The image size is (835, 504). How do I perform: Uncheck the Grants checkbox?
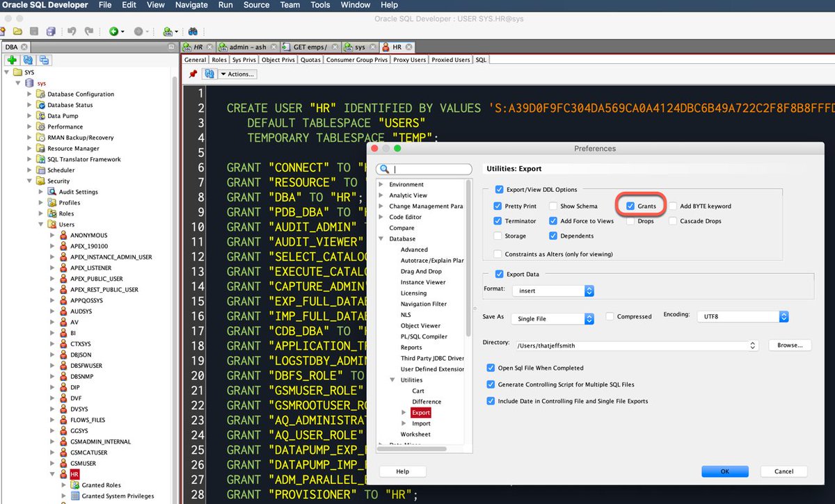pos(630,206)
